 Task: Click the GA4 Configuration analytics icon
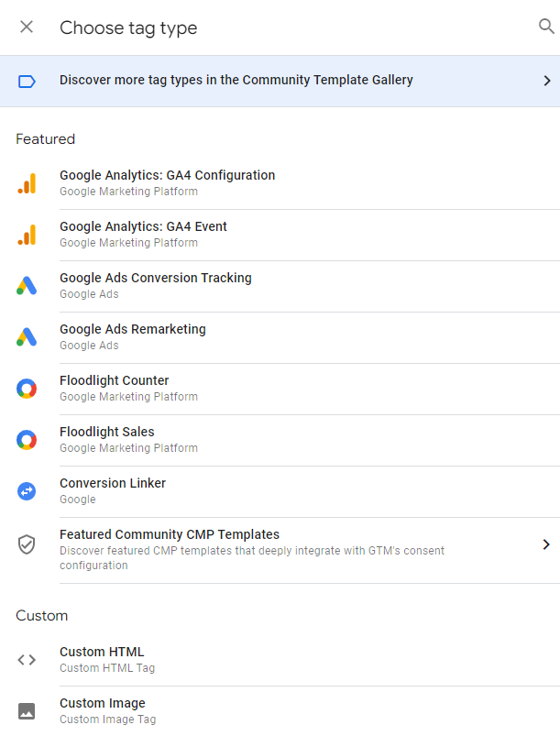tap(27, 183)
